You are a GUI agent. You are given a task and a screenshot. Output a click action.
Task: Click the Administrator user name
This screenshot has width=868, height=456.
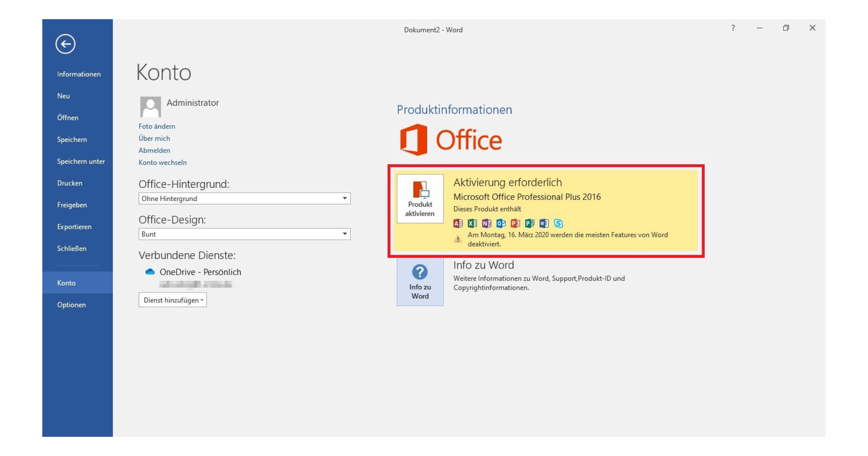[193, 103]
